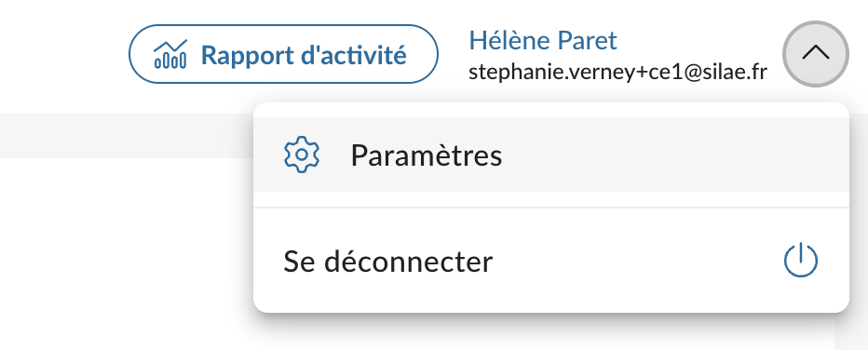Collapse the user account menu
868x350 pixels.
816,54
